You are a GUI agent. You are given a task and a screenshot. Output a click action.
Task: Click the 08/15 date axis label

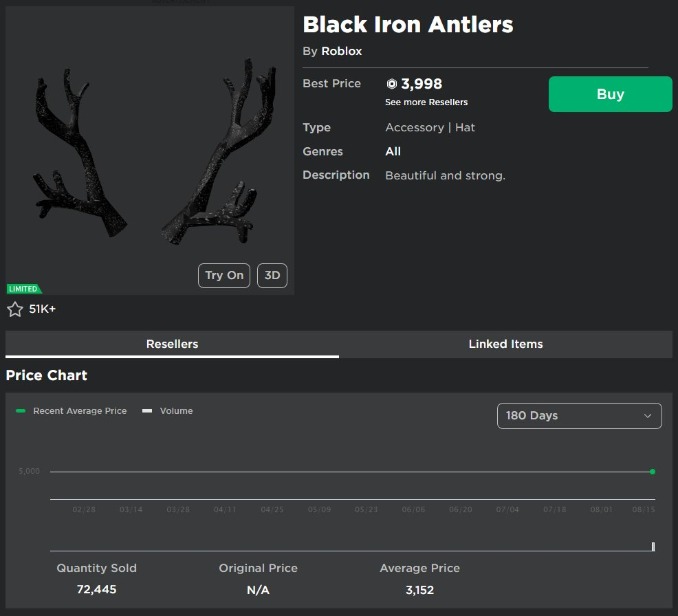pyautogui.click(x=644, y=509)
